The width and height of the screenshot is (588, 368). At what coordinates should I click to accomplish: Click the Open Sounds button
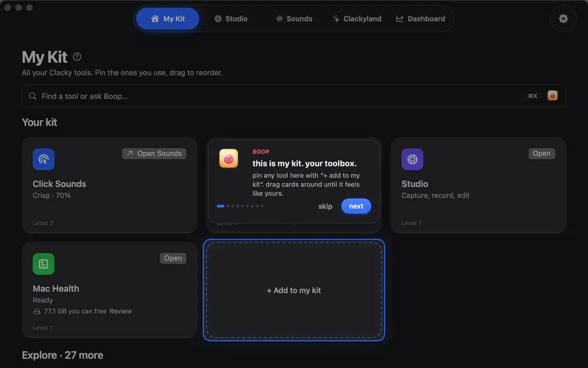(154, 154)
